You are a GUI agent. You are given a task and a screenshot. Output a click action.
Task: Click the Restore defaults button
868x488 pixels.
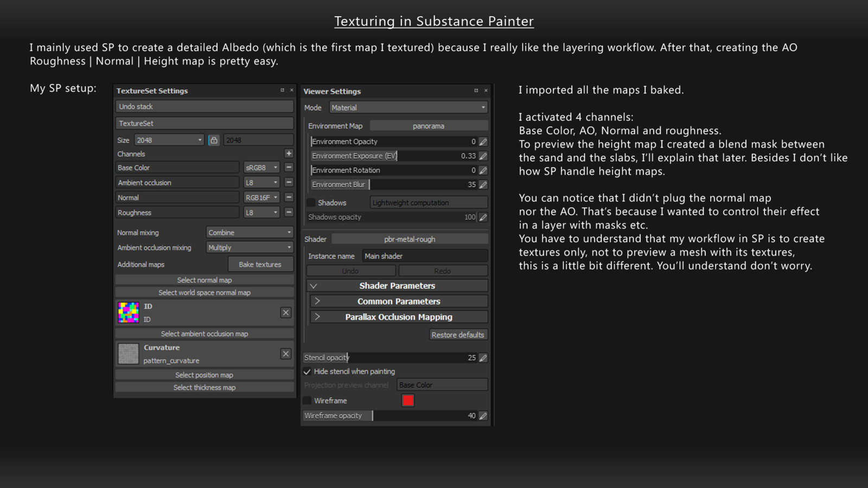[x=458, y=335]
